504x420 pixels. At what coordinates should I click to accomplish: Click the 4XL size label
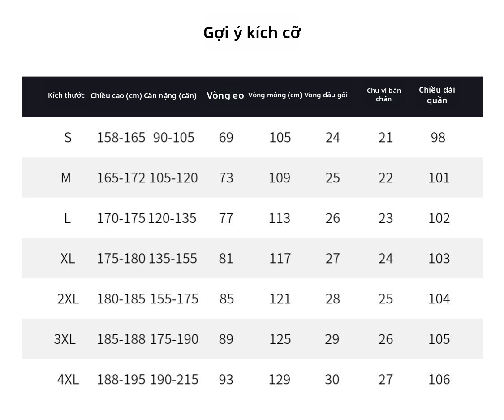68,380
